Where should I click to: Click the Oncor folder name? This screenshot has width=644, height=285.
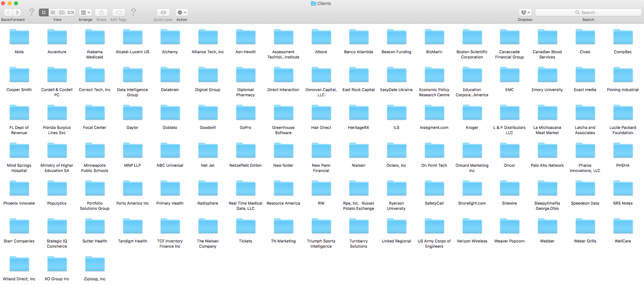tap(510, 166)
